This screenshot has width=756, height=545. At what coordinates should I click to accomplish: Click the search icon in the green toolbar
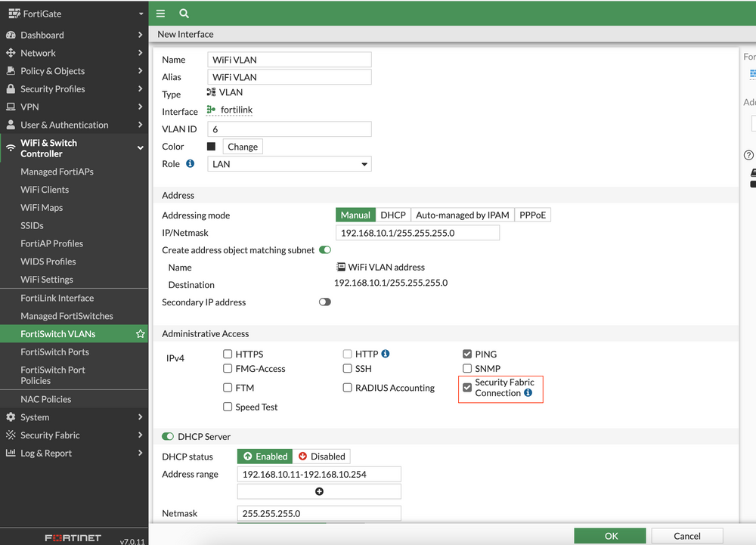(x=184, y=13)
